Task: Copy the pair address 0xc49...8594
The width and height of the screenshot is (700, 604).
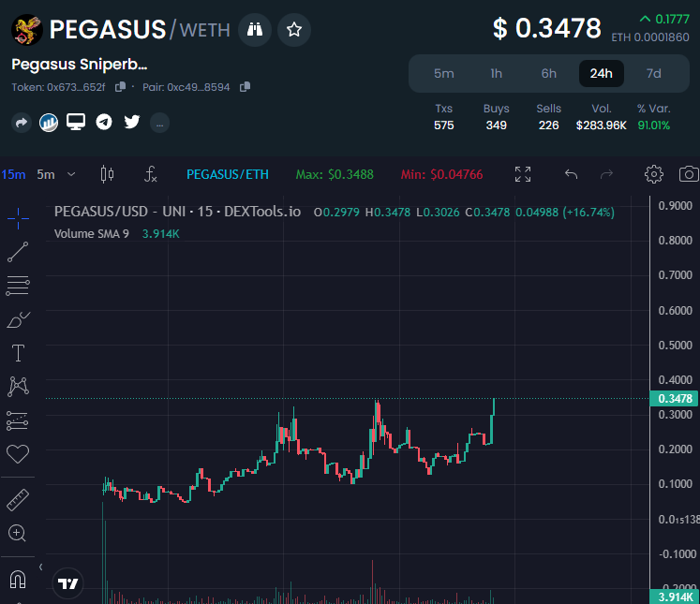Action: tap(245, 87)
